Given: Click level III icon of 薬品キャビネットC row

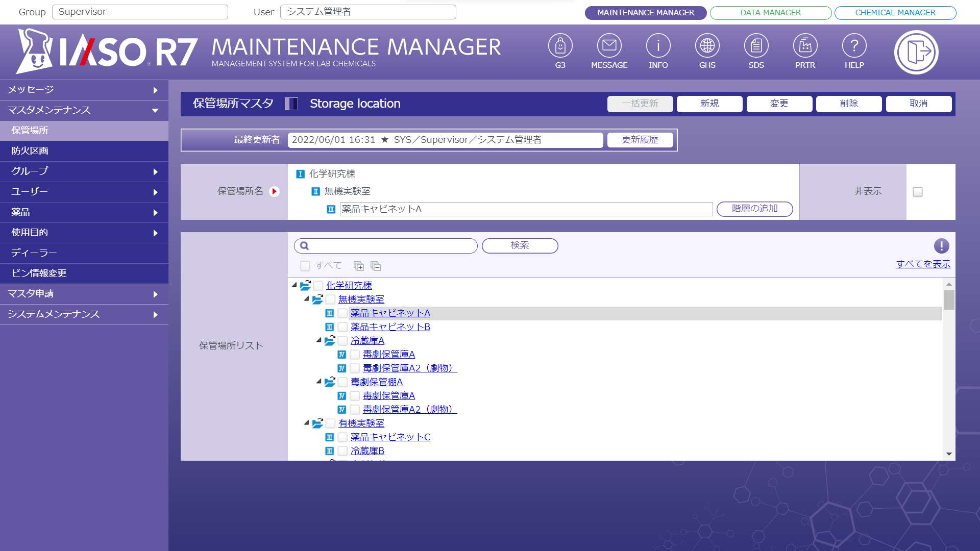Looking at the screenshot, I should coord(330,437).
